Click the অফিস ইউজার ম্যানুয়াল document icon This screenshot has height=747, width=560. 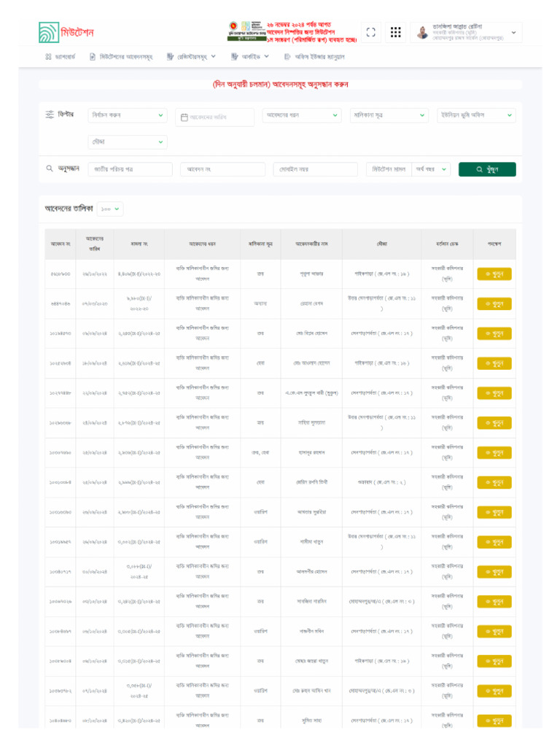click(288, 56)
